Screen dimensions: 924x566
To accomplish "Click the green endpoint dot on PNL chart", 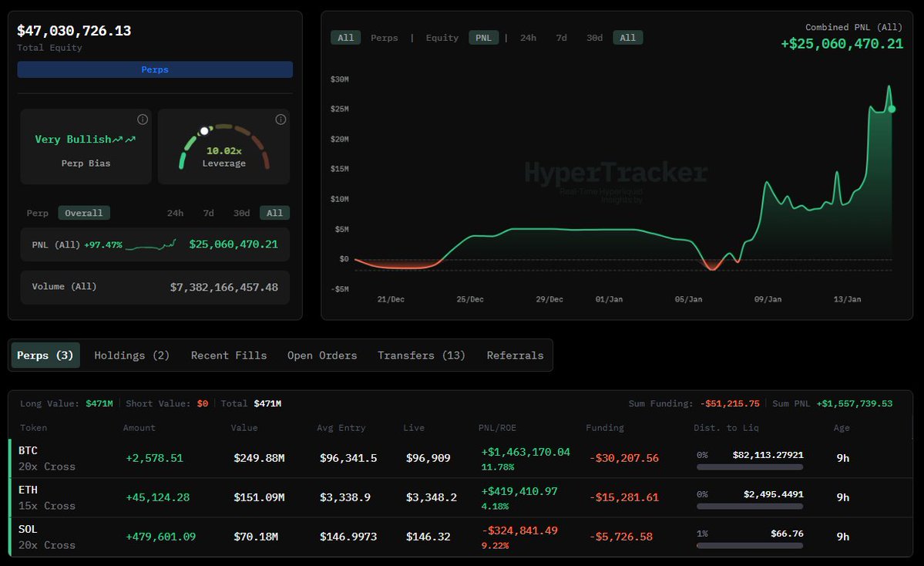I will coord(892,109).
